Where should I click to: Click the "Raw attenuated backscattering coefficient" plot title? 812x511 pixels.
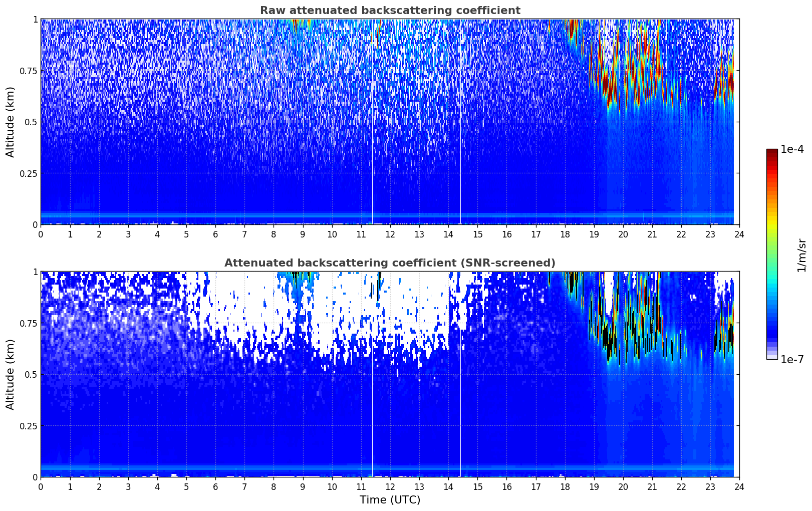coord(390,11)
